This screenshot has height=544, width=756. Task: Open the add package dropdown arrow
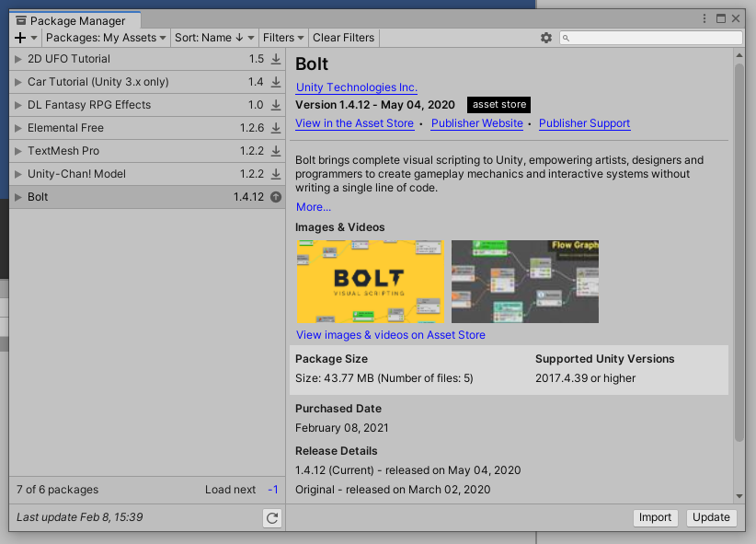(x=34, y=38)
